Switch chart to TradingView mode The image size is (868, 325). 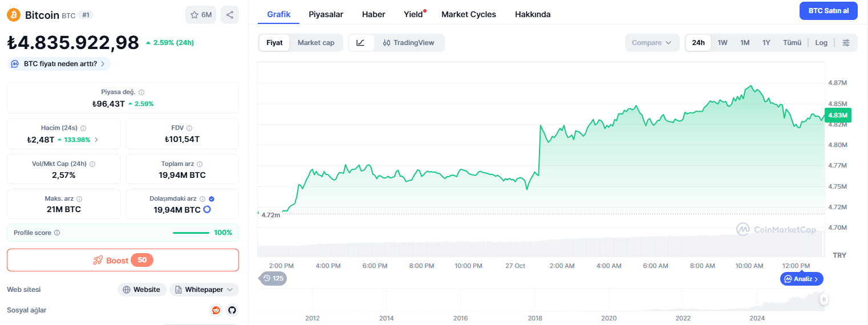[409, 43]
